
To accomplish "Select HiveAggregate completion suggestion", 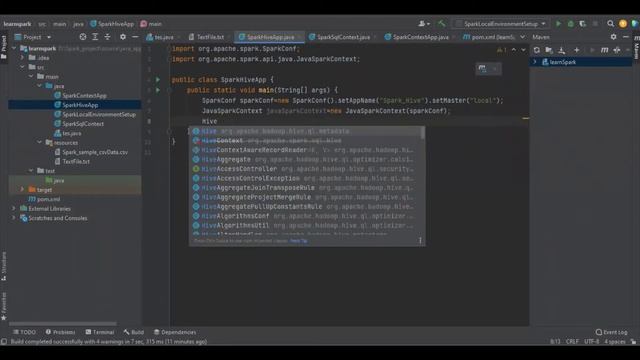I will (307, 159).
